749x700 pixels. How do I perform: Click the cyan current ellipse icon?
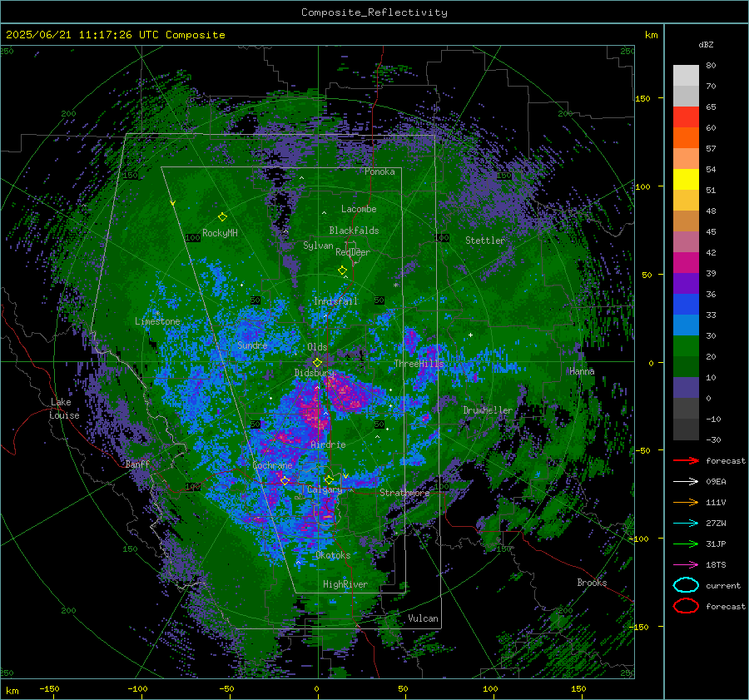pos(686,585)
